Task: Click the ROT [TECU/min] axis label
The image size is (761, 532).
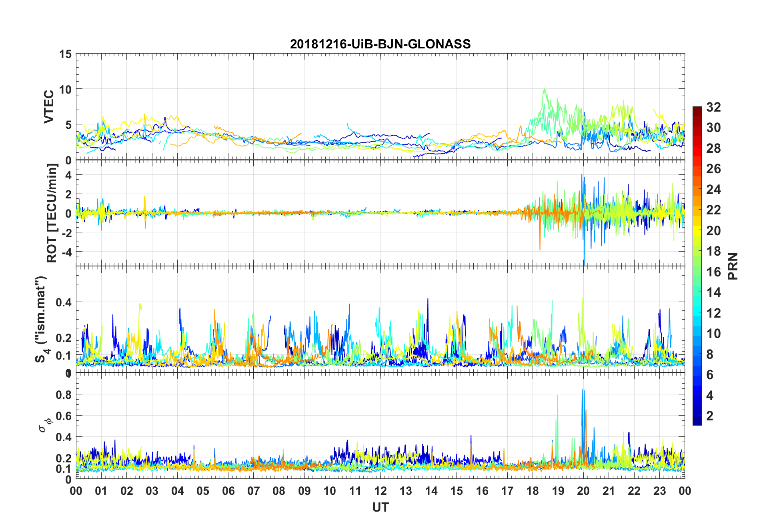Action: [52, 213]
